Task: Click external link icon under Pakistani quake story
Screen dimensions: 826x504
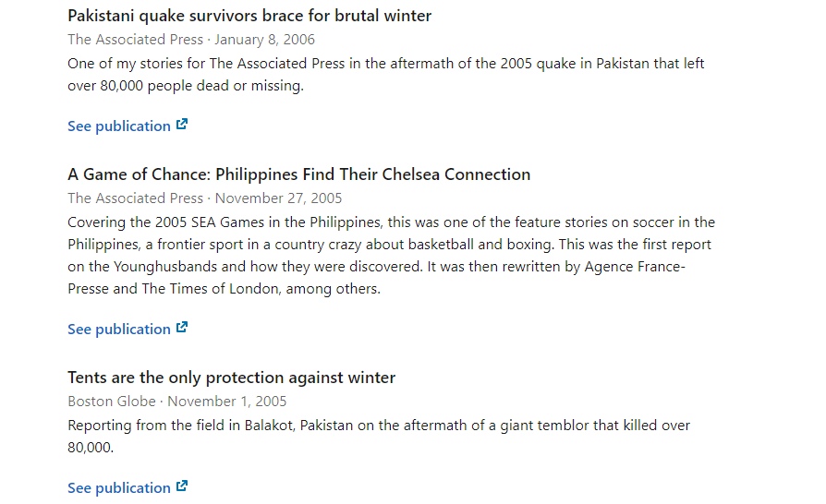Action: click(182, 125)
